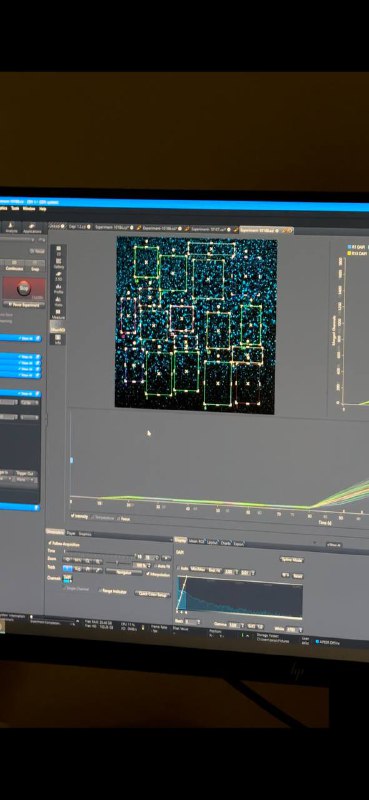Viewport: 369px width, 800px height.
Task: Select the Profile view icon
Action: point(58,289)
